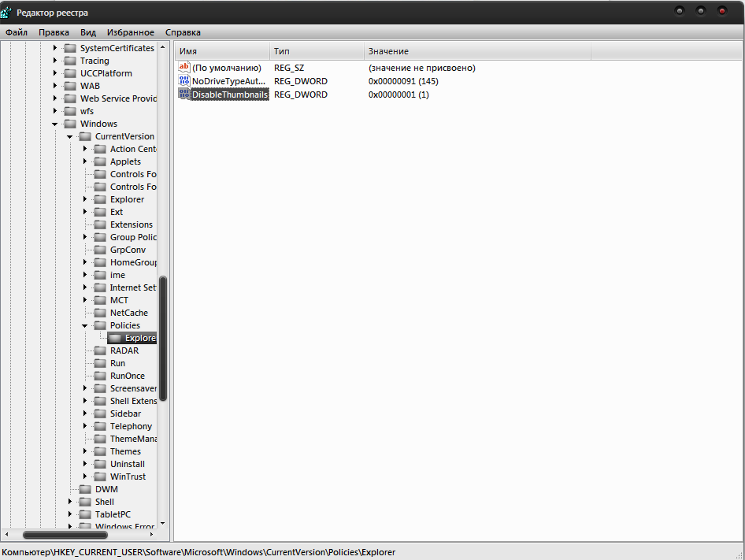Image resolution: width=745 pixels, height=560 pixels.
Task: Click the RunOnce folder icon
Action: (100, 376)
